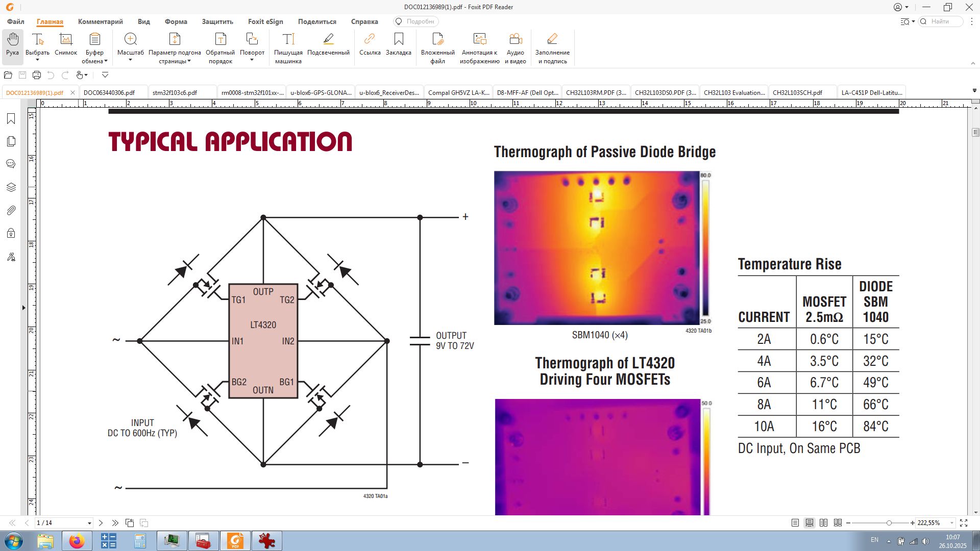Open the Заполнение и подпись tool

pos(552,48)
